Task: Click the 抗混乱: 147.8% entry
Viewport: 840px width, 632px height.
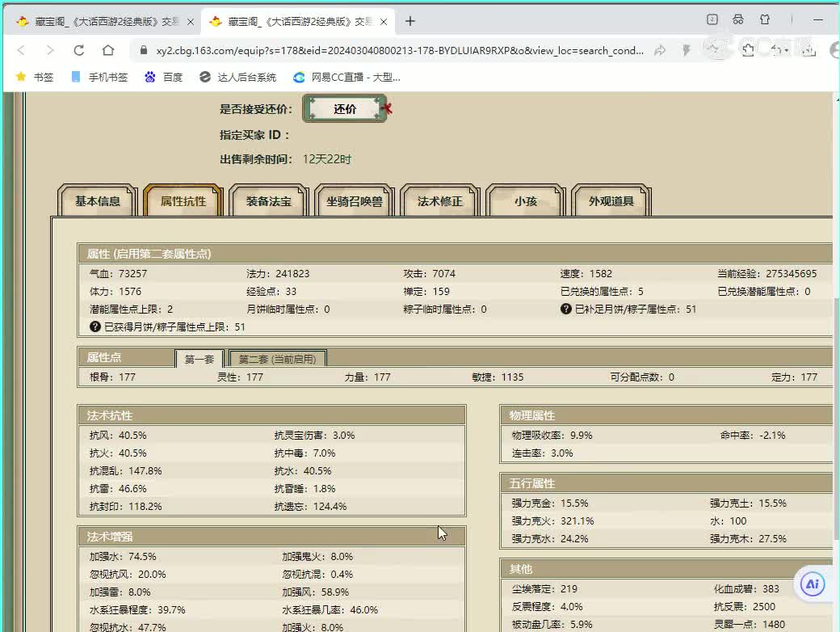Action: (x=126, y=470)
